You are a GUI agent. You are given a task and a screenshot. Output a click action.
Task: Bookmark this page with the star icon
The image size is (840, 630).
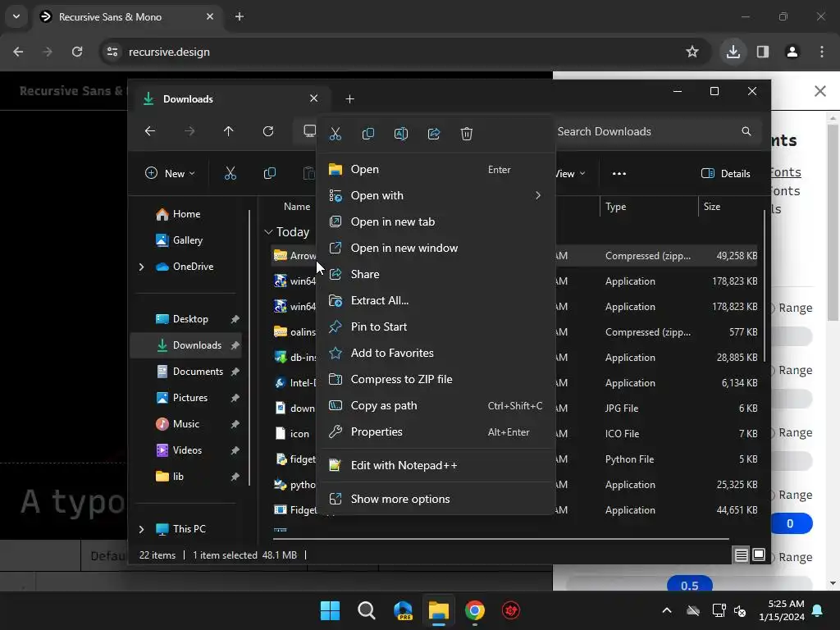[692, 52]
